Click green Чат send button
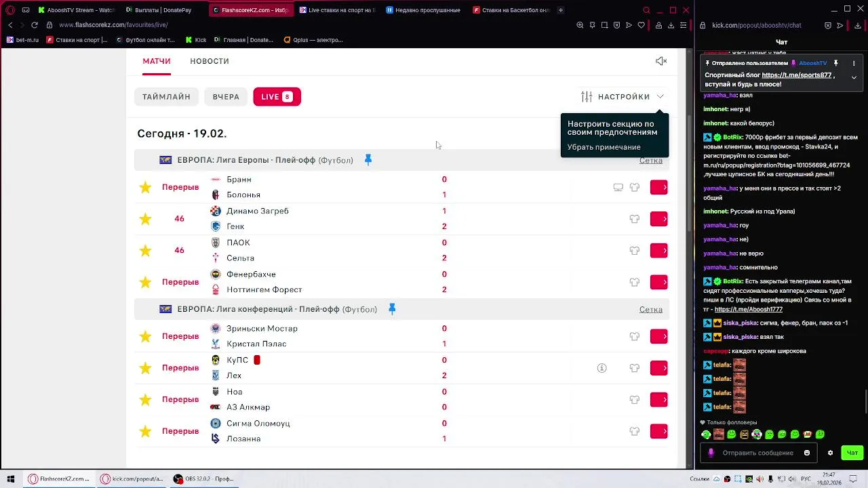This screenshot has height=488, width=868. click(852, 453)
